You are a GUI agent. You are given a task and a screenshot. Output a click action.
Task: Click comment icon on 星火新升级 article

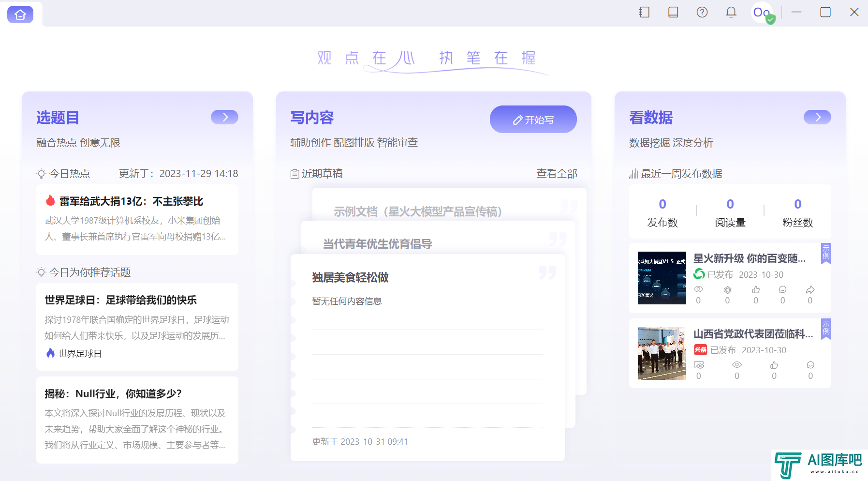click(782, 289)
